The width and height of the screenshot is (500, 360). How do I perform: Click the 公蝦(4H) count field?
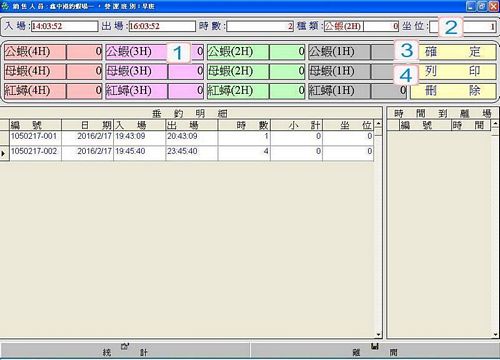click(x=84, y=52)
